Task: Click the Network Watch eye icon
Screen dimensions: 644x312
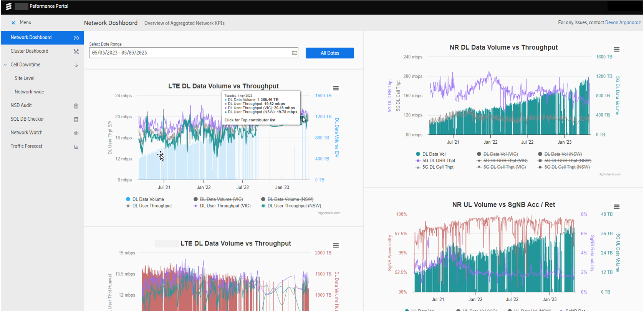Action: (x=76, y=133)
